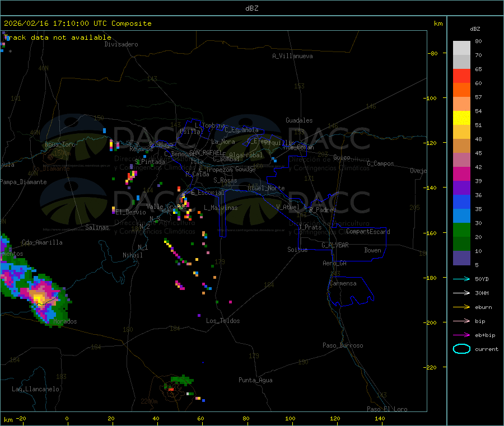Image resolution: width=504 pixels, height=426 pixels.
Task: Click the Atuel_Norte map label
Action: (x=266, y=188)
